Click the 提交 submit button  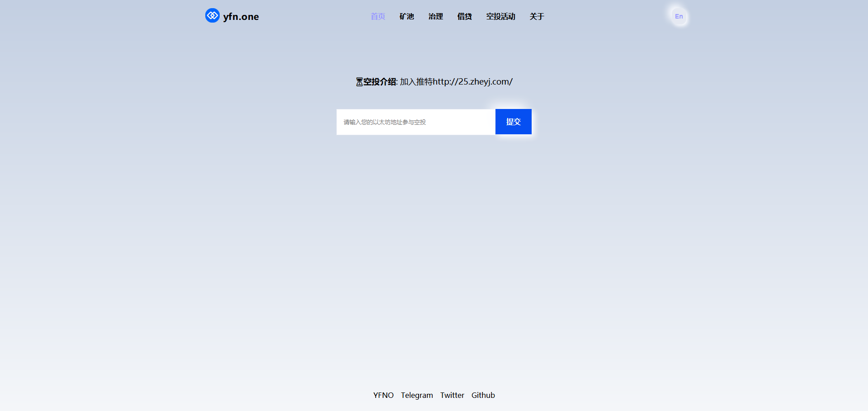click(x=513, y=122)
